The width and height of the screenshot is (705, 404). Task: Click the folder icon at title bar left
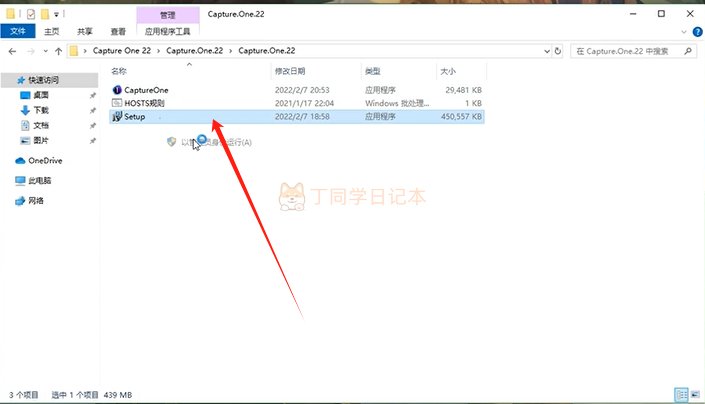pyautogui.click(x=11, y=14)
